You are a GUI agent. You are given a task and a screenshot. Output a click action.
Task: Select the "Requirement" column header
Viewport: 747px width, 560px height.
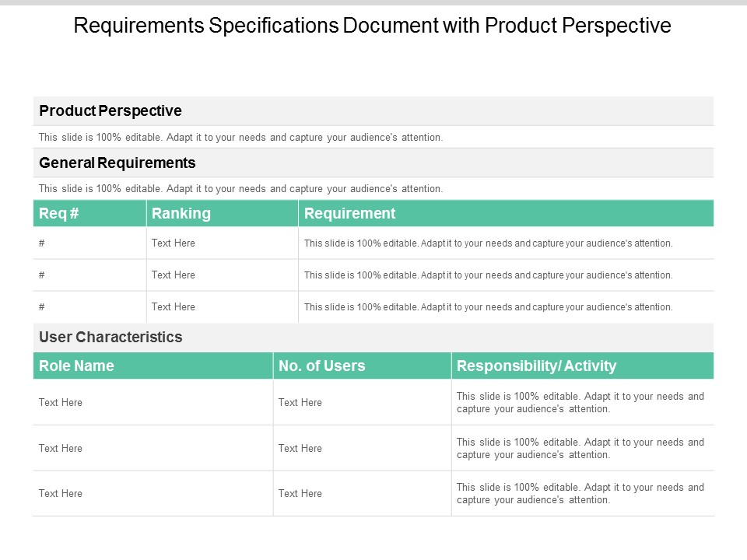[x=507, y=213]
